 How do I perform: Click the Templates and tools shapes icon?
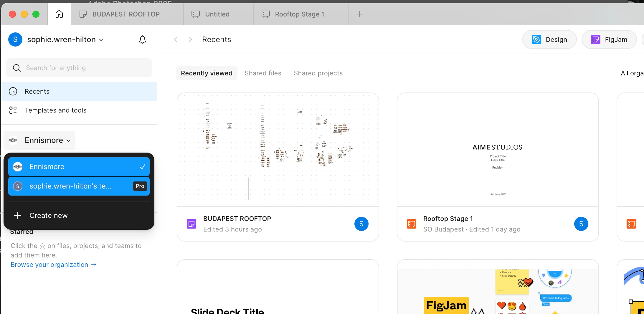tap(13, 110)
